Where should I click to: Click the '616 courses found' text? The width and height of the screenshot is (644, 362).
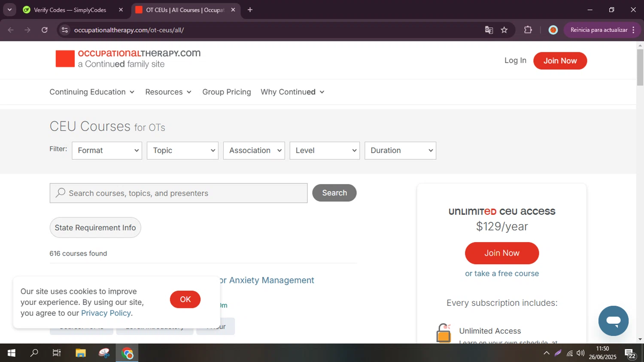78,253
